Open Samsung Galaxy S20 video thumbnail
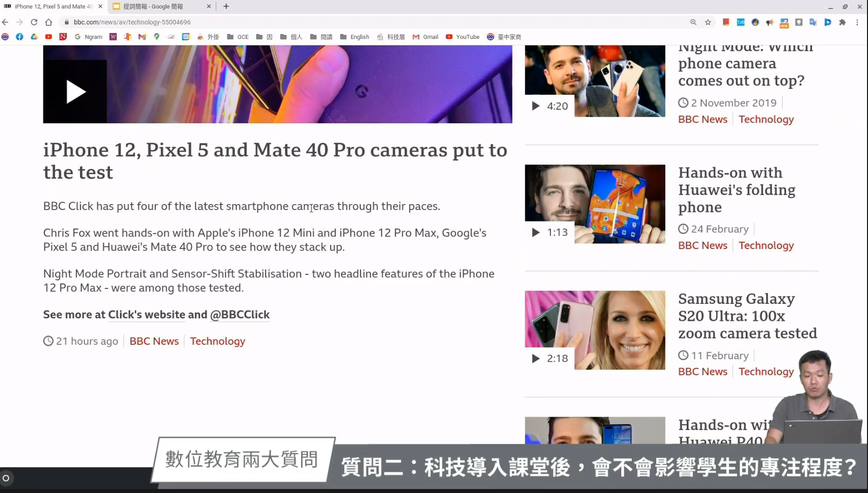The image size is (868, 493). (x=595, y=330)
